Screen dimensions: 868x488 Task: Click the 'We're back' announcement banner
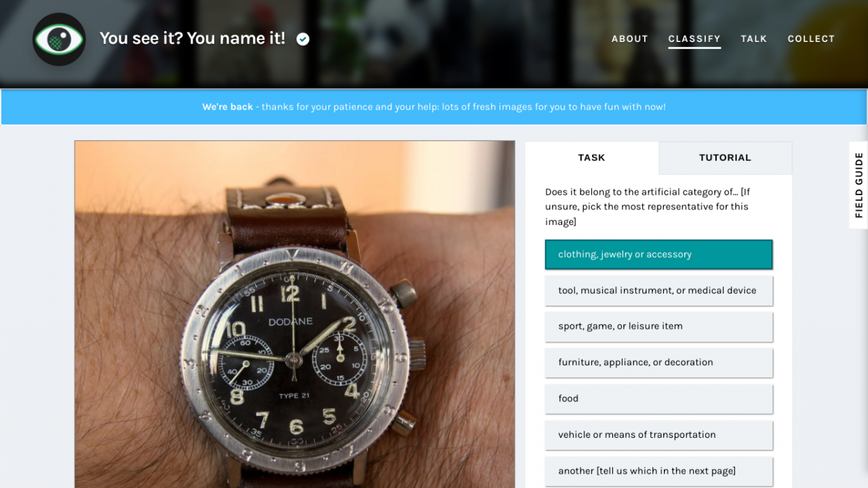point(434,107)
